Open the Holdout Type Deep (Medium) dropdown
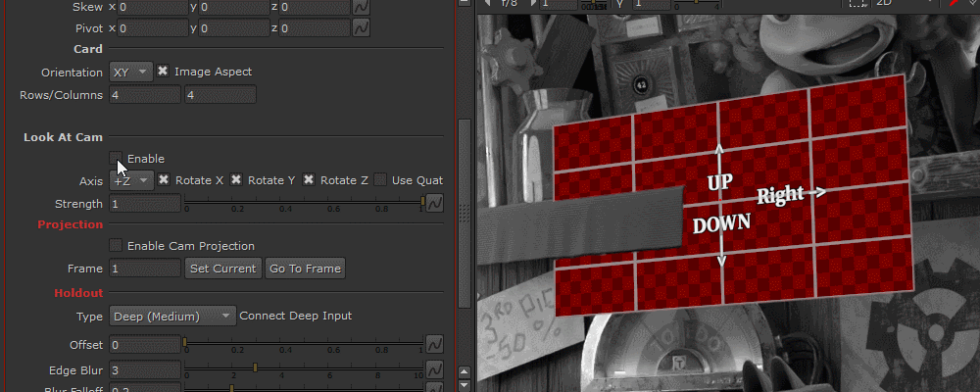Screen dimensions: 980x392 pos(172,317)
